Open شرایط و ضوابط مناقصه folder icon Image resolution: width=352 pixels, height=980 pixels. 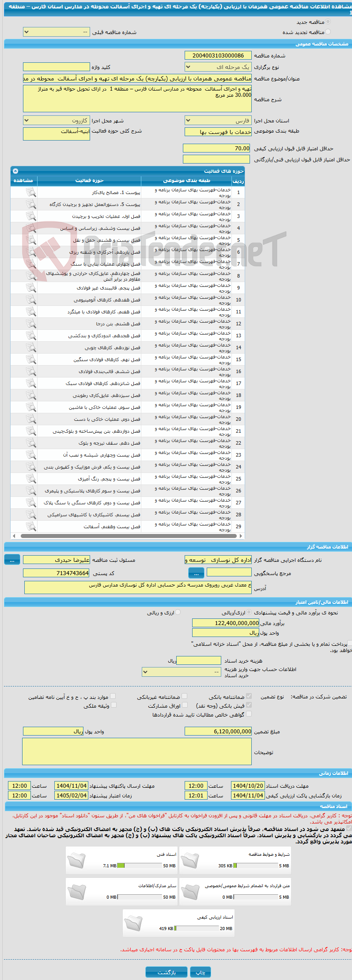pyautogui.click(x=190, y=860)
